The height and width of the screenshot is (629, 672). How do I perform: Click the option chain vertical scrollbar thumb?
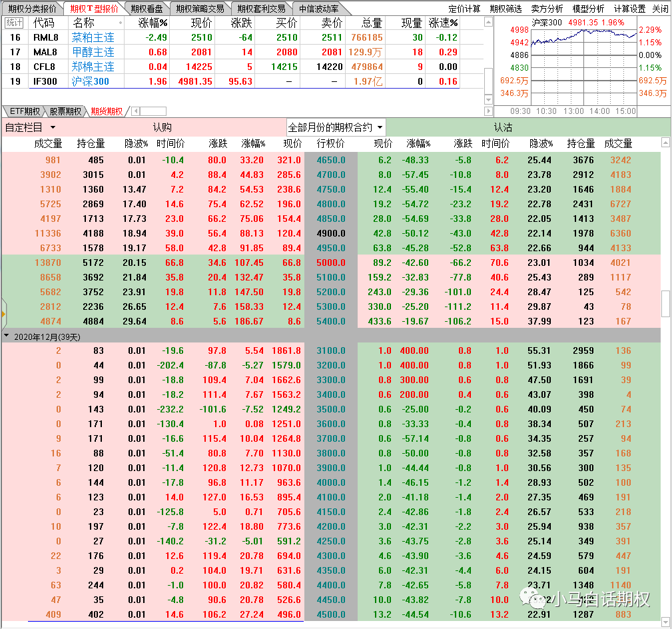click(x=665, y=304)
